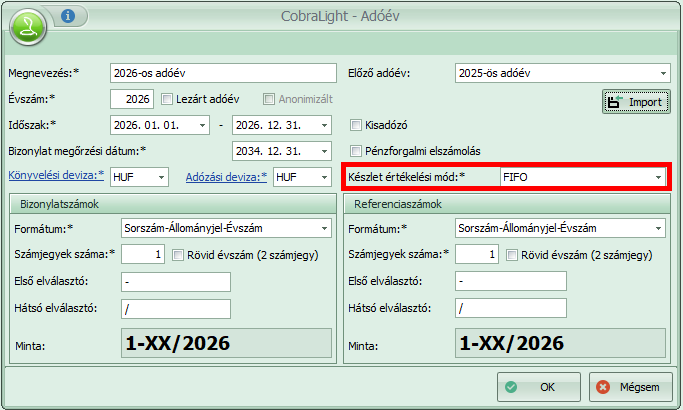
Task: Open the Adózási deviza HUF dropdown
Action: 323,177
